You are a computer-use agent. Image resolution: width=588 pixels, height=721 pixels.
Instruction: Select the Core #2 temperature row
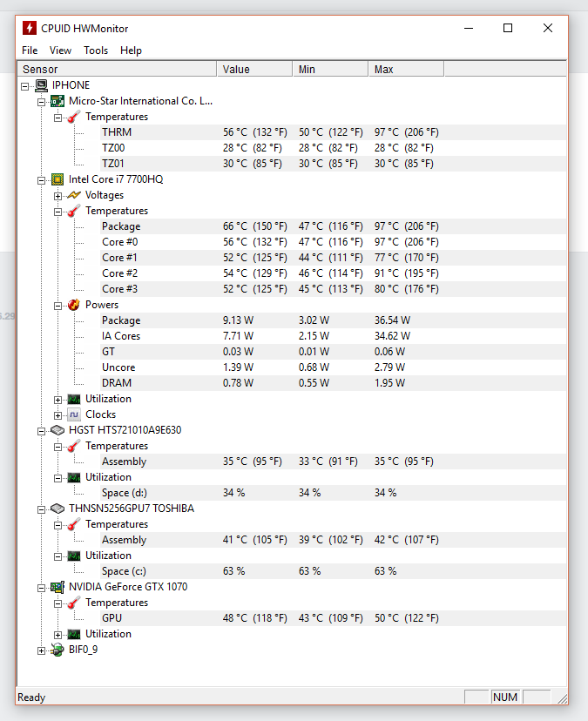click(x=333, y=273)
